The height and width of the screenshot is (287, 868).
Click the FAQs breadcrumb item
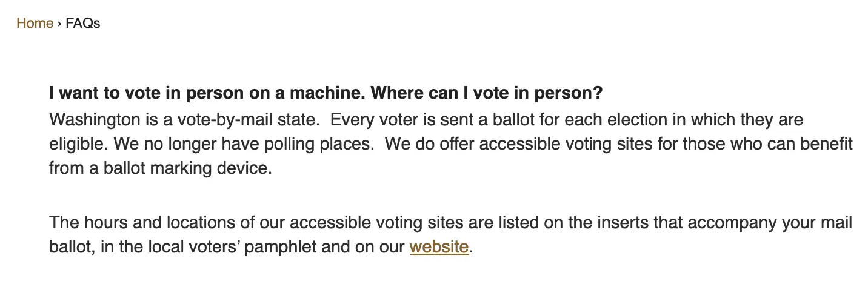click(x=83, y=24)
